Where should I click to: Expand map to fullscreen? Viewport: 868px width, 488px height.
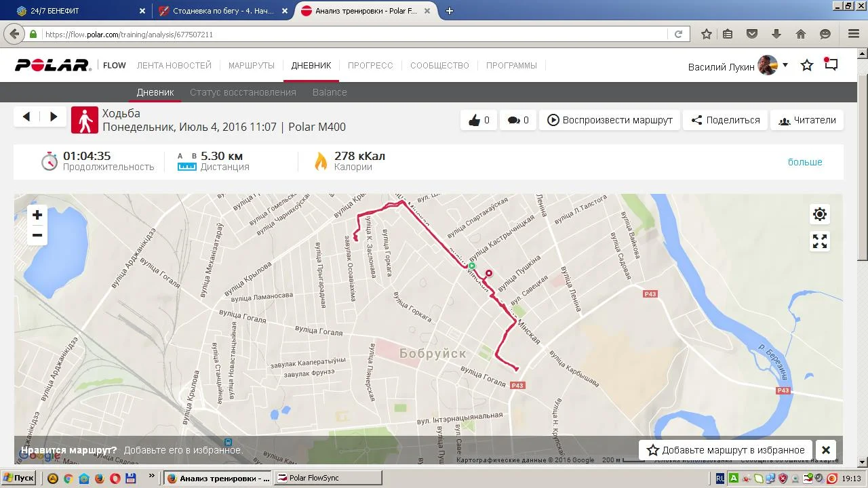[x=820, y=241]
